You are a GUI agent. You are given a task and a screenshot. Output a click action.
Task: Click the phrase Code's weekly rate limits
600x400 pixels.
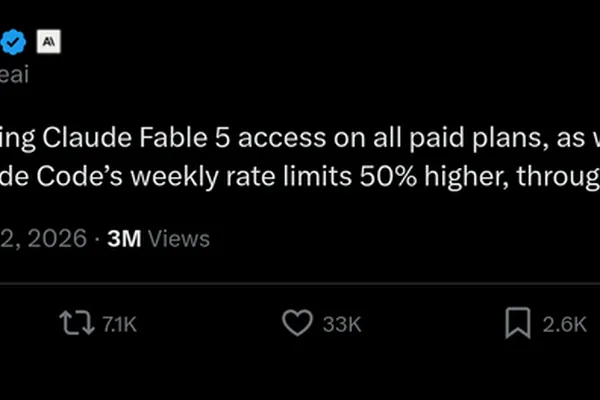[194, 177]
